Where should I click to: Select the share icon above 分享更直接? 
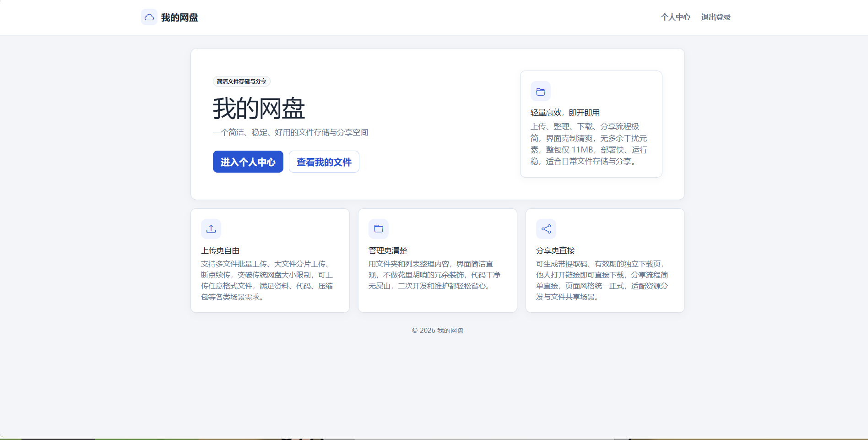tap(546, 228)
